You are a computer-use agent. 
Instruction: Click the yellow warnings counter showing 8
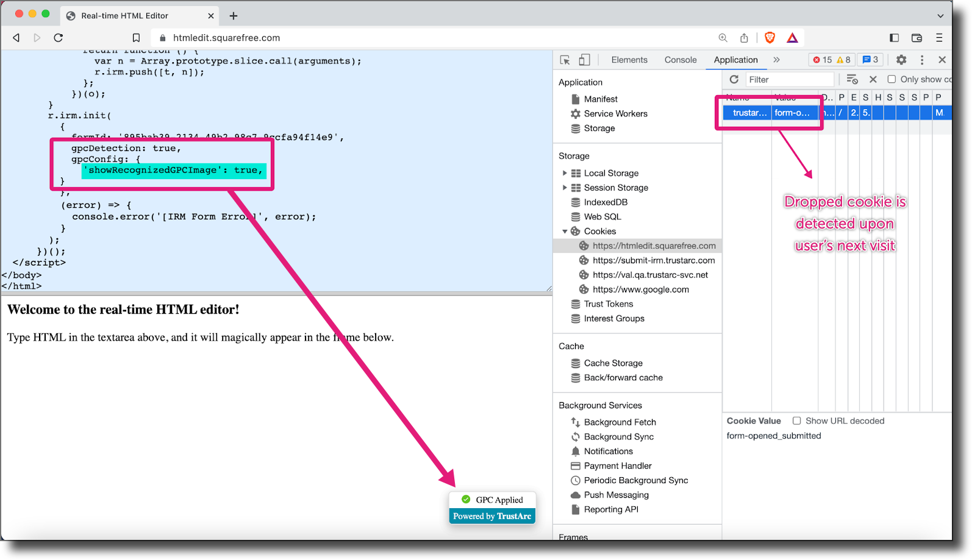coord(843,60)
